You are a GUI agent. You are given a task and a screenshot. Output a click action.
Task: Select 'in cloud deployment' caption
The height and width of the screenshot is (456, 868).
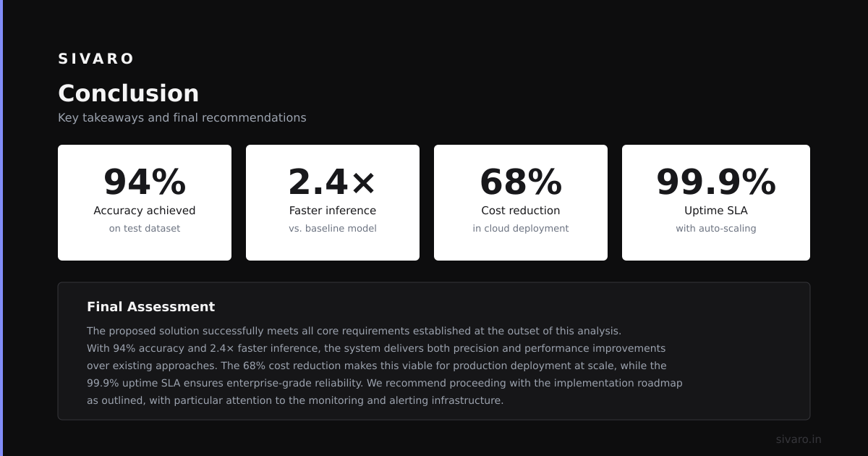coord(521,228)
